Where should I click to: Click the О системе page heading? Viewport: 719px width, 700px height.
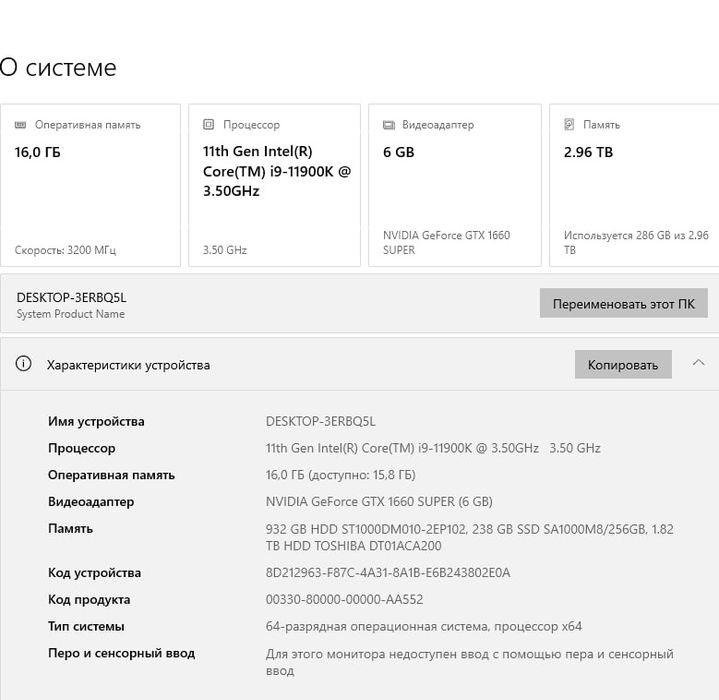58,68
